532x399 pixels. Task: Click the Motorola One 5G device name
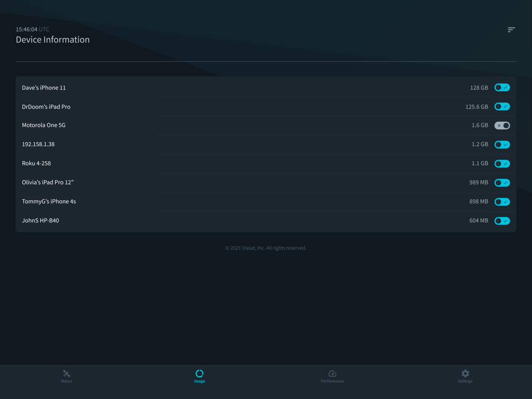[x=44, y=125]
